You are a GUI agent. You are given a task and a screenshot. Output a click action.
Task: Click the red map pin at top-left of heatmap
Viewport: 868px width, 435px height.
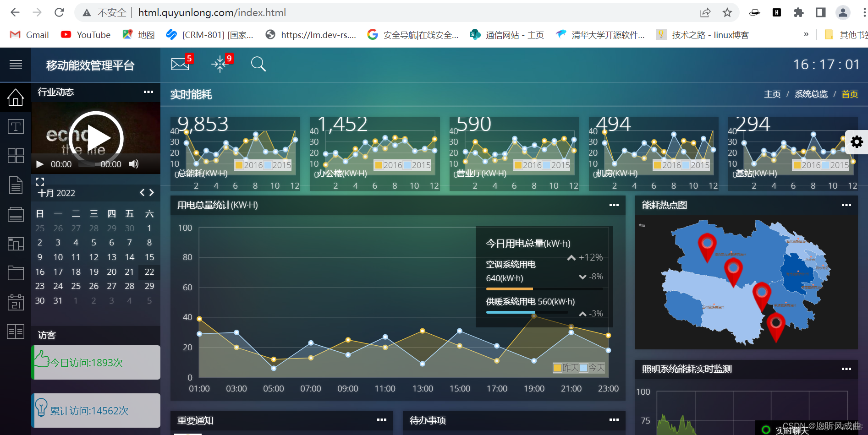(x=707, y=247)
